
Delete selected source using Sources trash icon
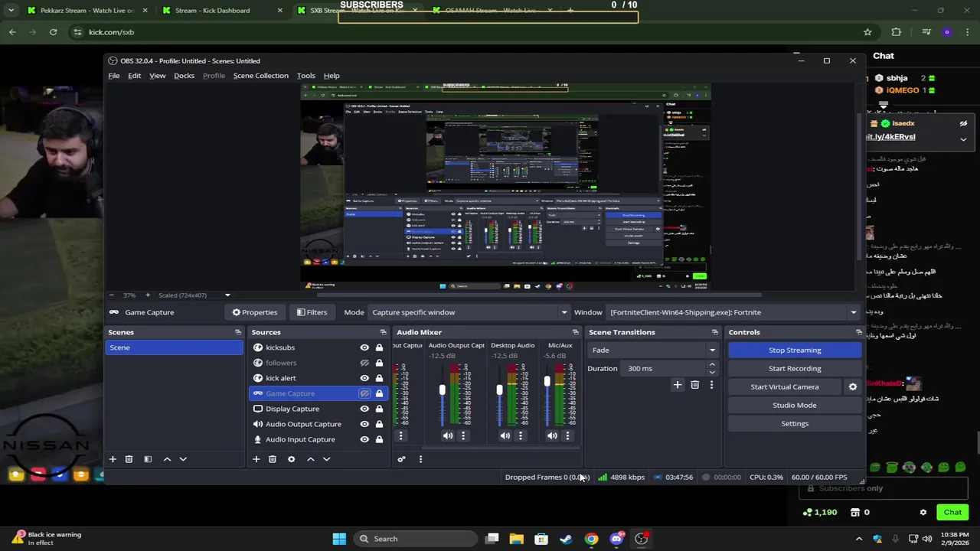272,459
